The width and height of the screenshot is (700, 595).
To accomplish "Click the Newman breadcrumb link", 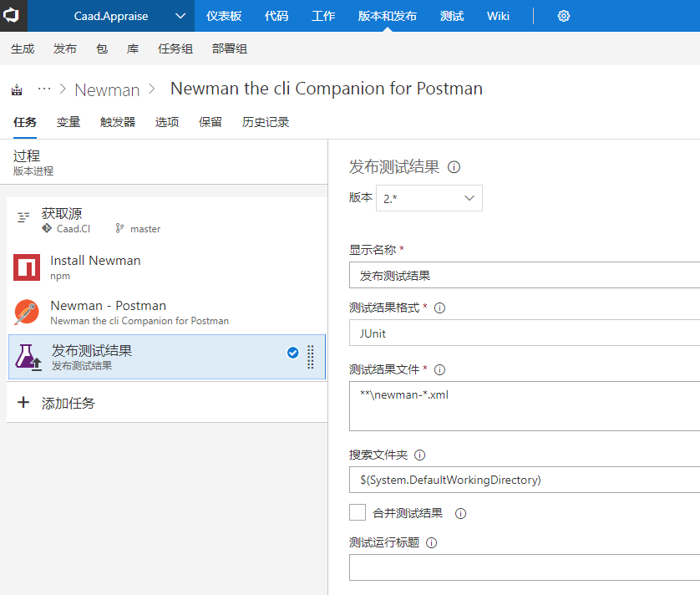I will pyautogui.click(x=107, y=89).
